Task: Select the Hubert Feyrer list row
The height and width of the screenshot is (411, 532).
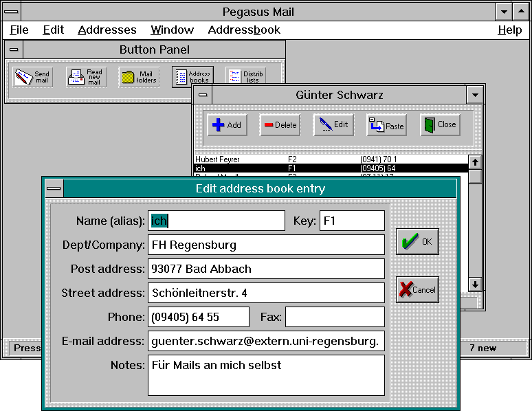Action: 331,159
